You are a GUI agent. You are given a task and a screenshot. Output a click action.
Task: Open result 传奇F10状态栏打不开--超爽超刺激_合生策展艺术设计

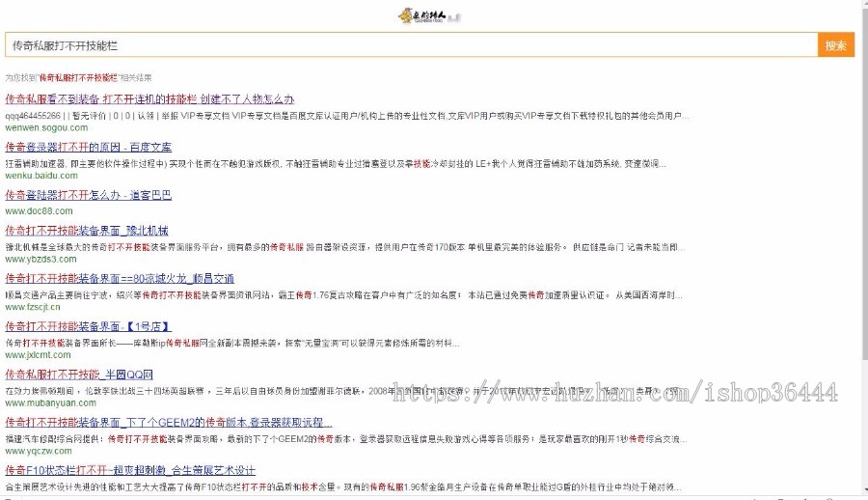(130, 470)
